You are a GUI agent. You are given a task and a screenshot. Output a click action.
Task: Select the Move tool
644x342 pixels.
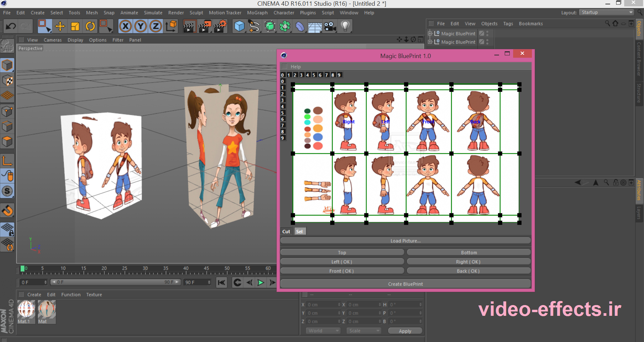click(x=60, y=26)
